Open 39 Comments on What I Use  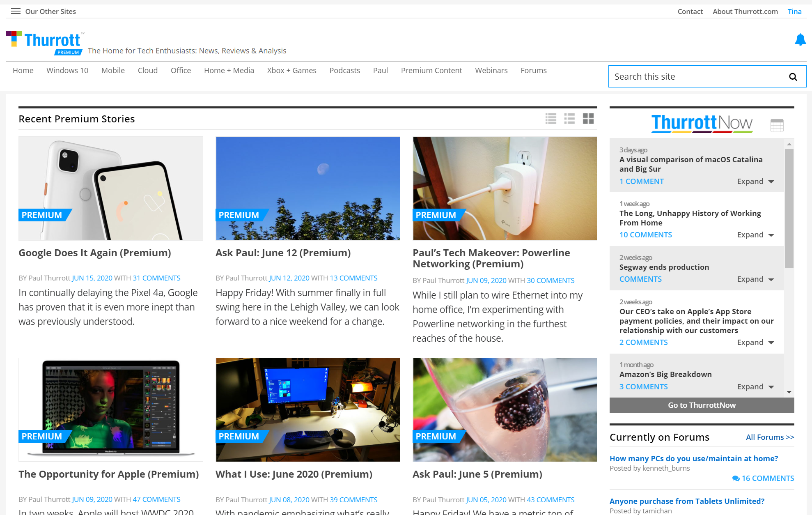(x=353, y=500)
